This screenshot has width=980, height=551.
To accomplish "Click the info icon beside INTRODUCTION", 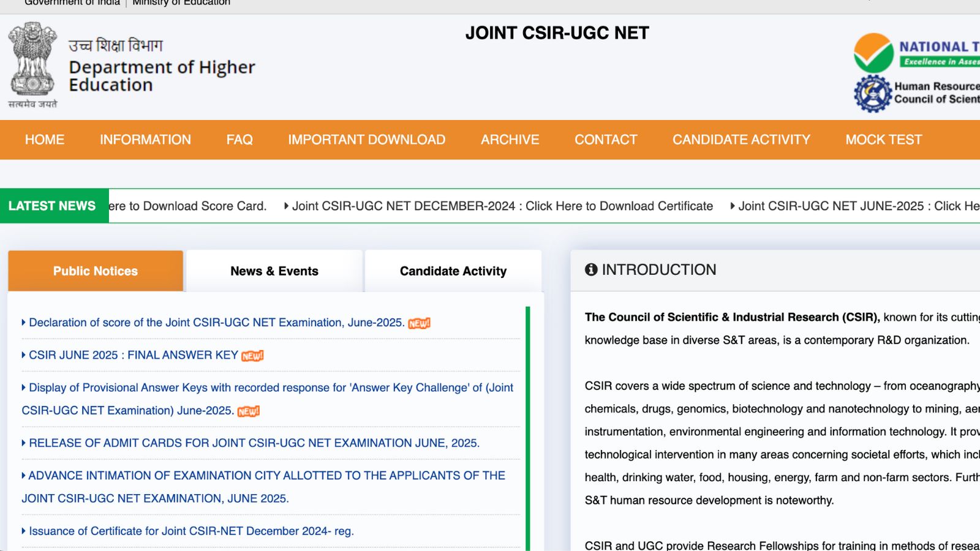I will (x=591, y=269).
